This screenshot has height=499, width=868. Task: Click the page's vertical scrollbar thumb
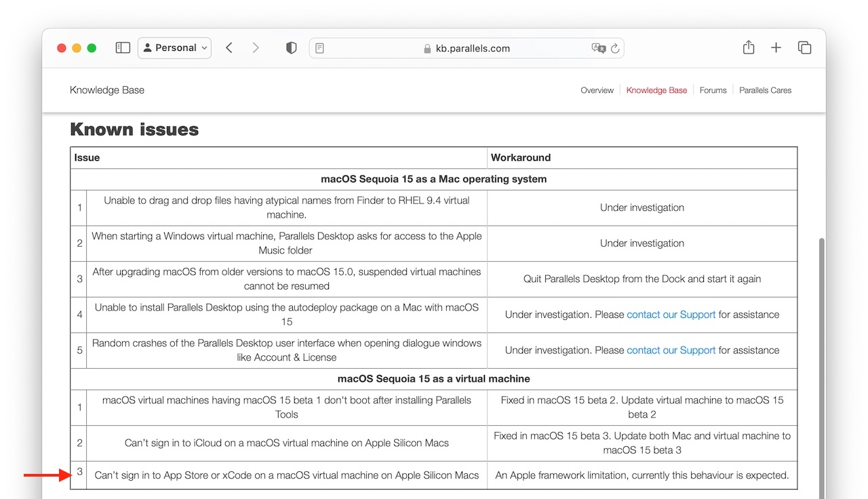tap(822, 367)
